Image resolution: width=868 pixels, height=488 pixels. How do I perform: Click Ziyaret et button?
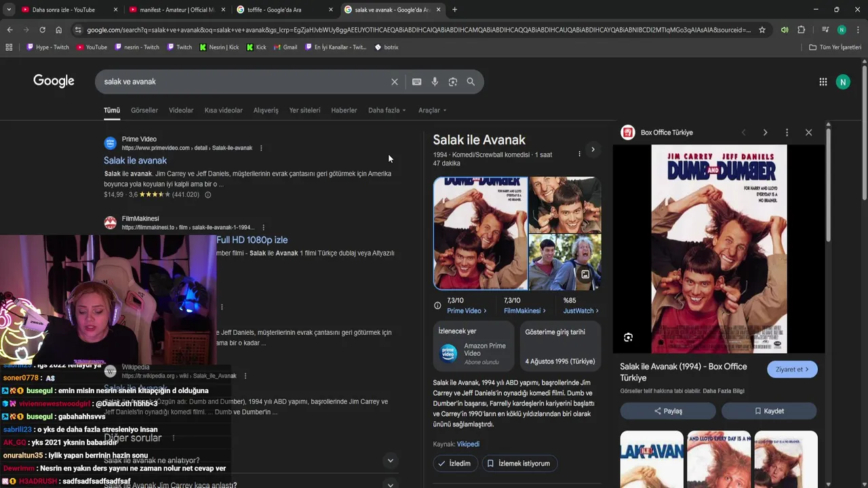pos(792,369)
